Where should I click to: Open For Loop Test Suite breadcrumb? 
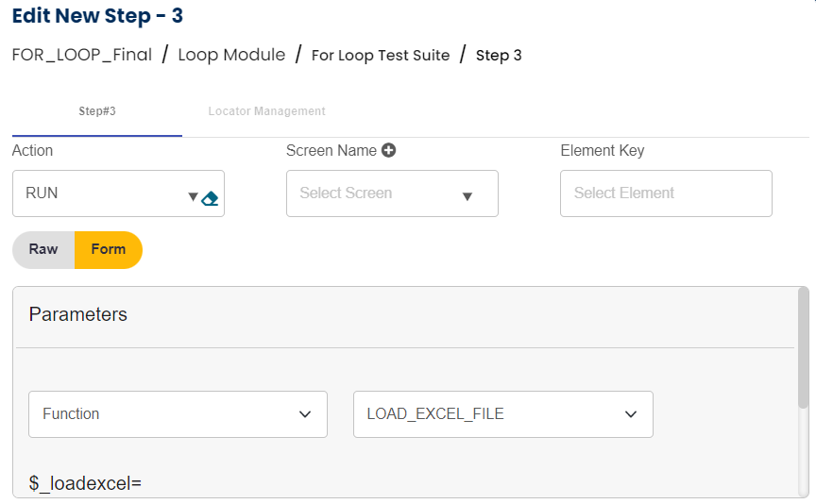point(381,55)
